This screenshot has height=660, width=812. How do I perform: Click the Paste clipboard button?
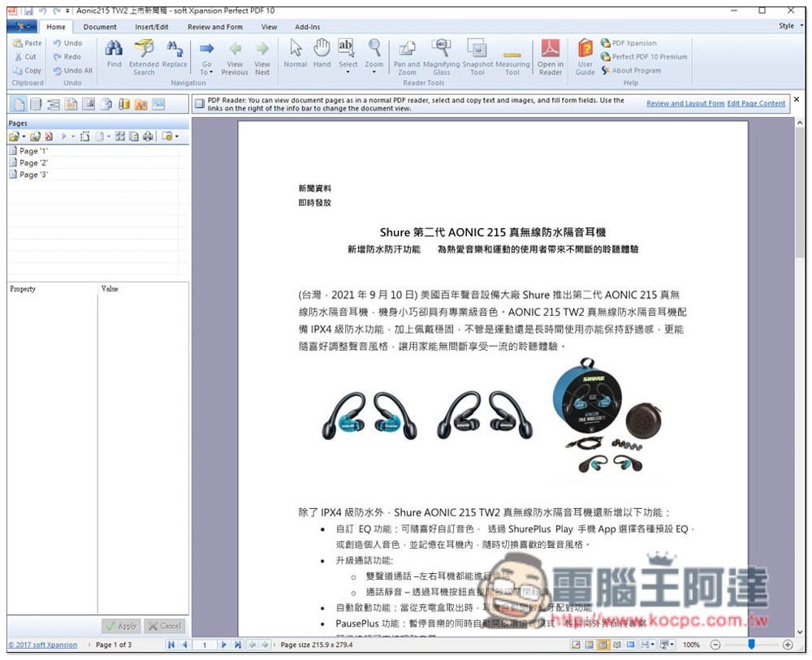(28, 43)
